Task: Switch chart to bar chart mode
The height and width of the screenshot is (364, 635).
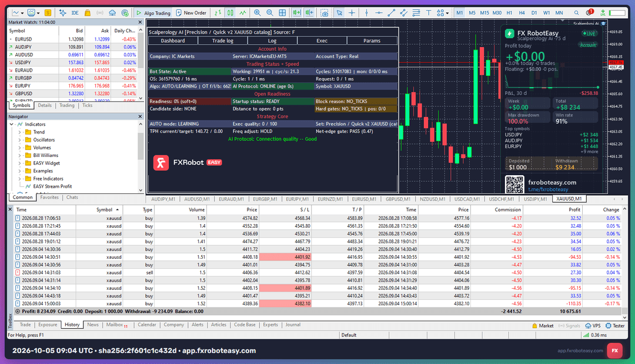Action: [x=218, y=12]
